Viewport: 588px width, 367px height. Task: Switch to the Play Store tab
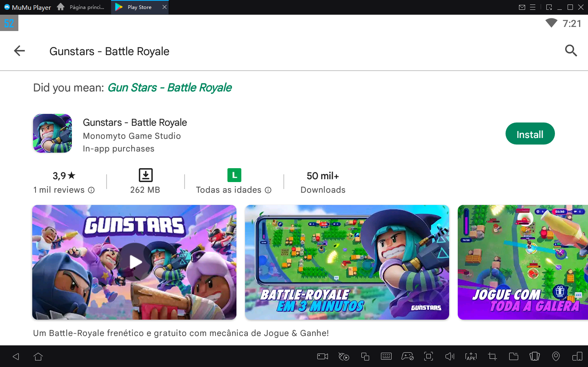tap(139, 7)
